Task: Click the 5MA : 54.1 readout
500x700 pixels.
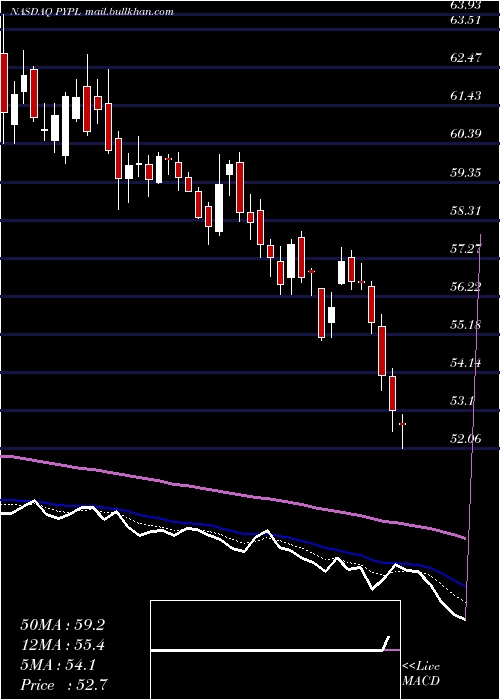Action: coord(58,666)
